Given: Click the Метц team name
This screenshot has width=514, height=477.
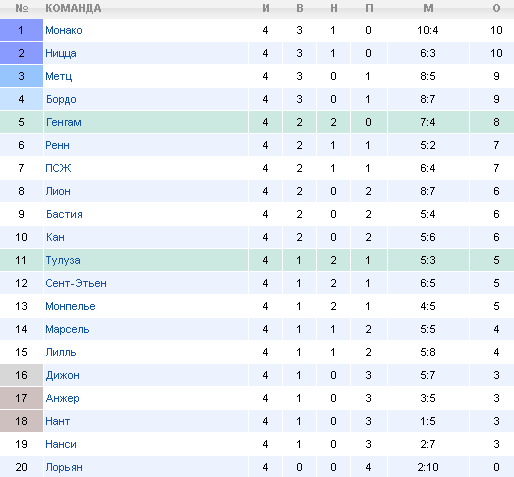Looking at the screenshot, I should pos(59,76).
